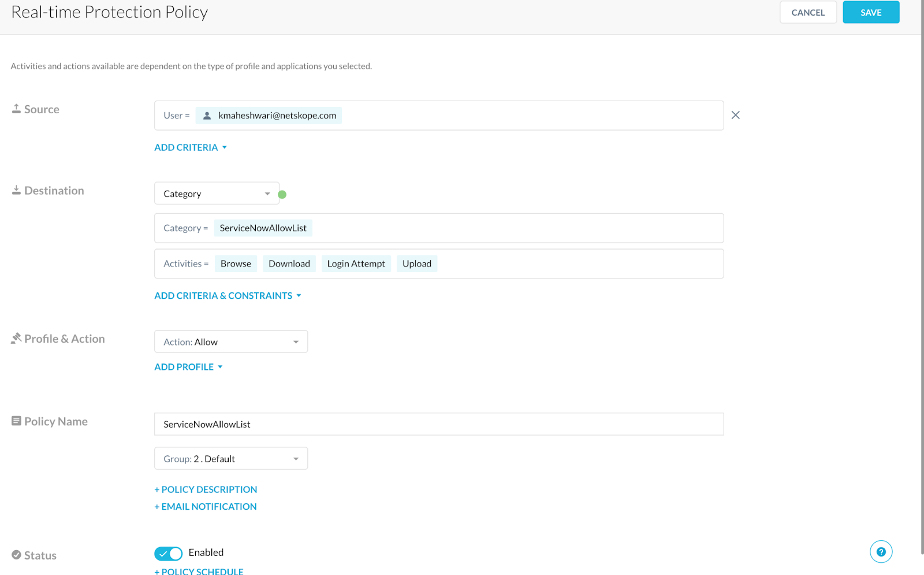The height and width of the screenshot is (575, 924).
Task: Click the Policy Name section label
Action: [56, 421]
